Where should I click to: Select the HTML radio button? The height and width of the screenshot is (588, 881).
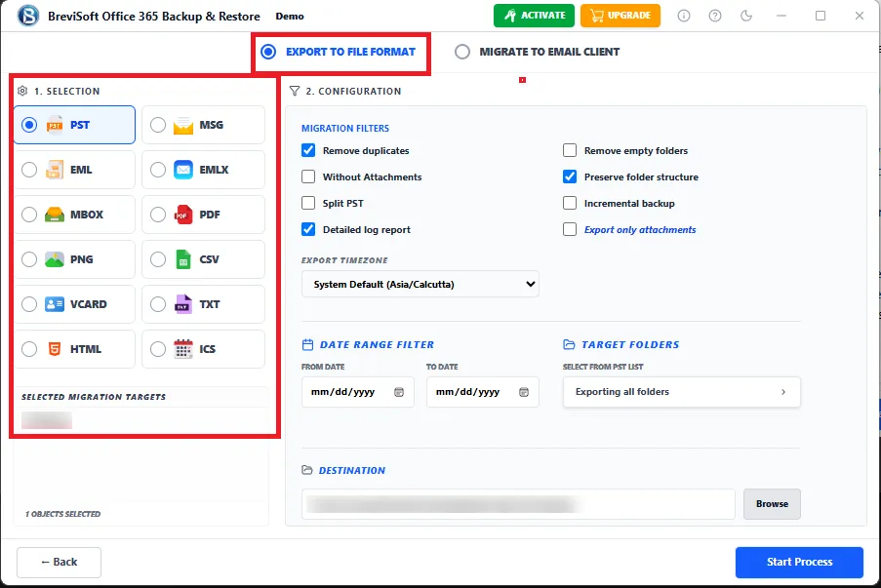point(29,349)
